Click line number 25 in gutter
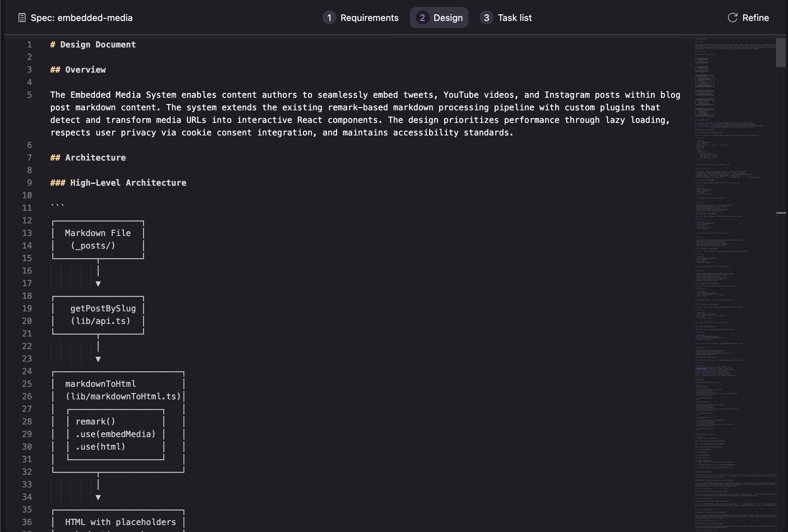This screenshot has width=788, height=532. (x=27, y=384)
